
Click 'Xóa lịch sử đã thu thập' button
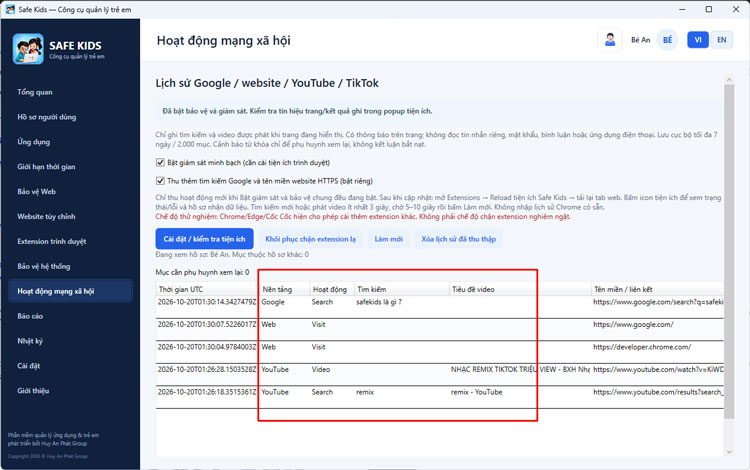pos(458,239)
